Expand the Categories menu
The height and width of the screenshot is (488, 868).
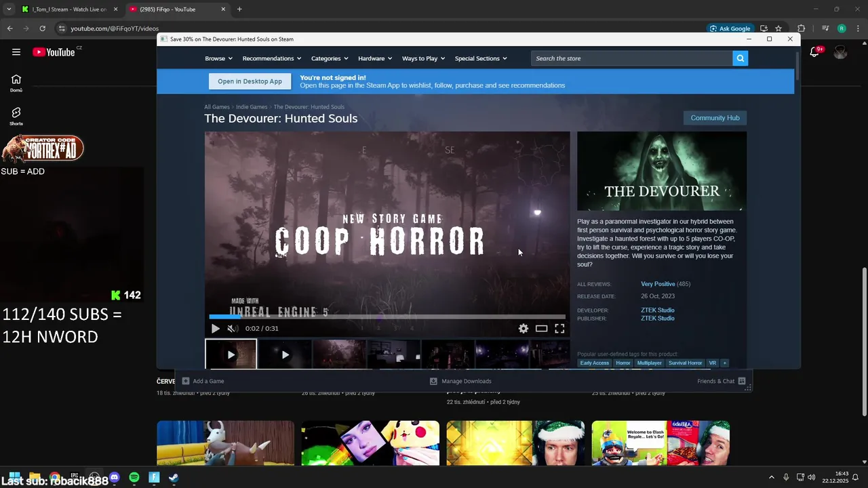tap(330, 58)
